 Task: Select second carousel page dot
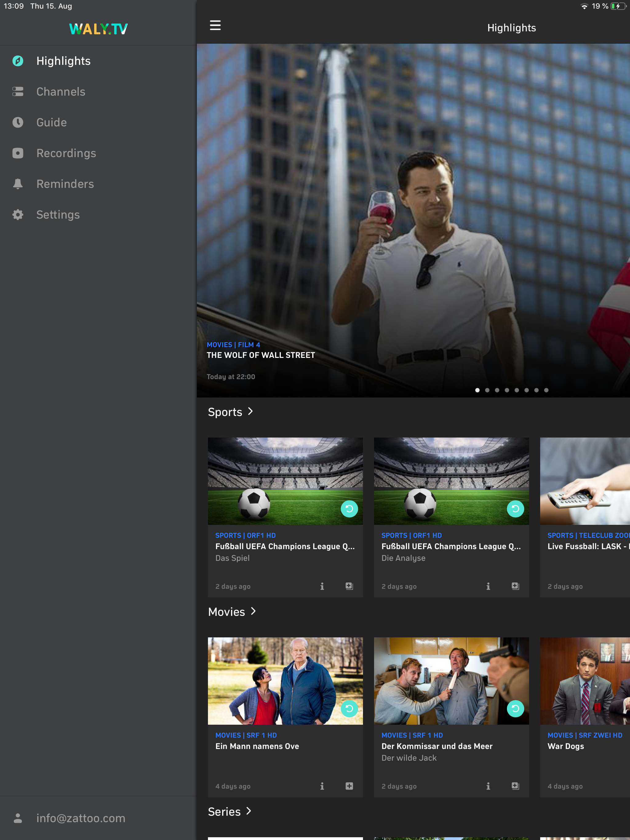click(487, 390)
